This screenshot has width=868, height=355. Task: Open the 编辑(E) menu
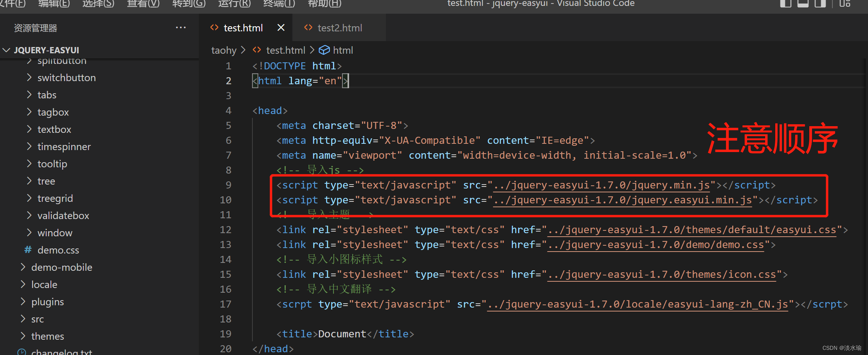[54, 4]
